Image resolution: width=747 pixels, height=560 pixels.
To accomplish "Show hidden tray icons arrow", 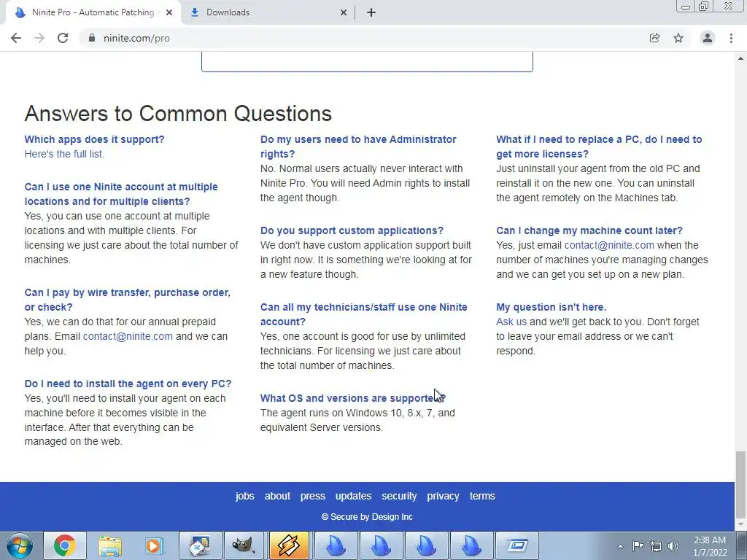I will [x=620, y=546].
